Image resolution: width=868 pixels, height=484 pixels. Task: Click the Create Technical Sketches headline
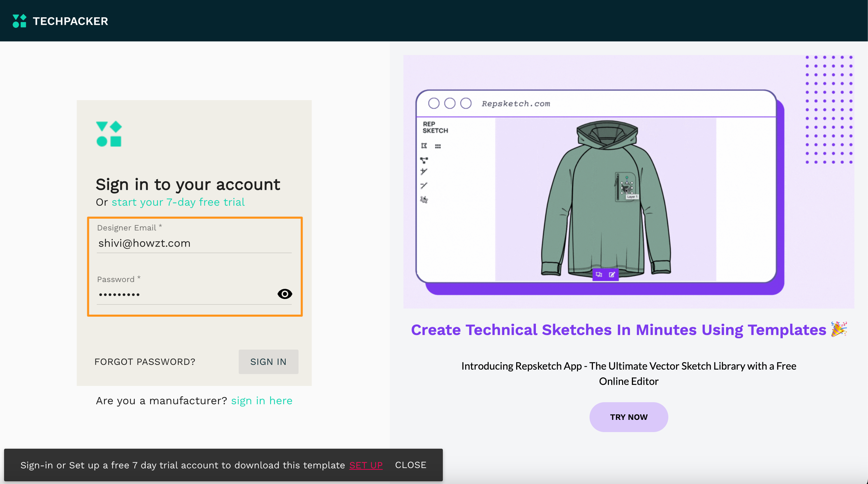[618, 330]
